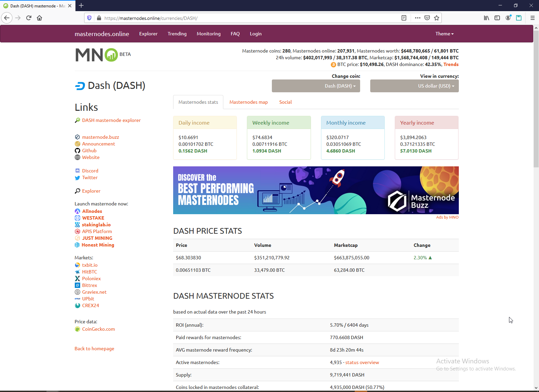This screenshot has height=392, width=539.
Task: Click the Poloniex market icon
Action: pyautogui.click(x=77, y=279)
